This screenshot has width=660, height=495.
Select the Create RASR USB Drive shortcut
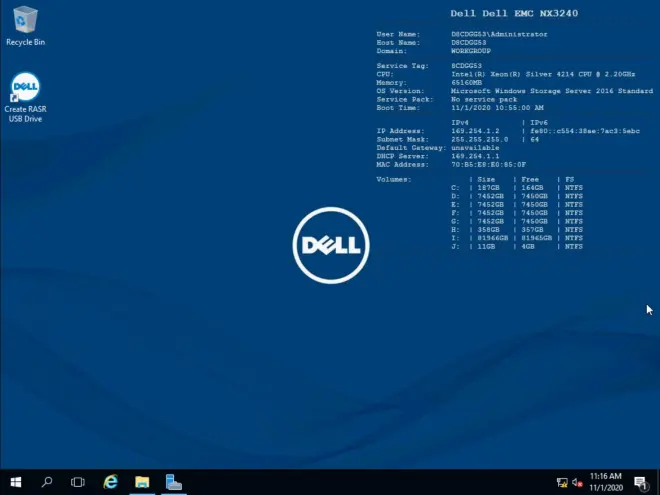[25, 98]
